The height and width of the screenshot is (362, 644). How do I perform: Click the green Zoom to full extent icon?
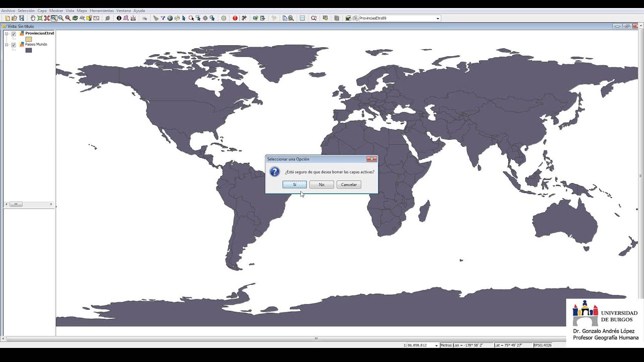click(40, 18)
